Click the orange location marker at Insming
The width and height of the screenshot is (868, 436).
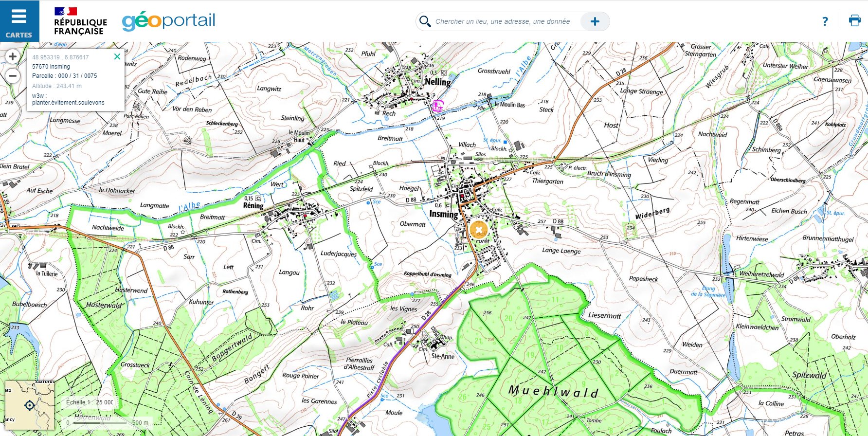click(479, 229)
